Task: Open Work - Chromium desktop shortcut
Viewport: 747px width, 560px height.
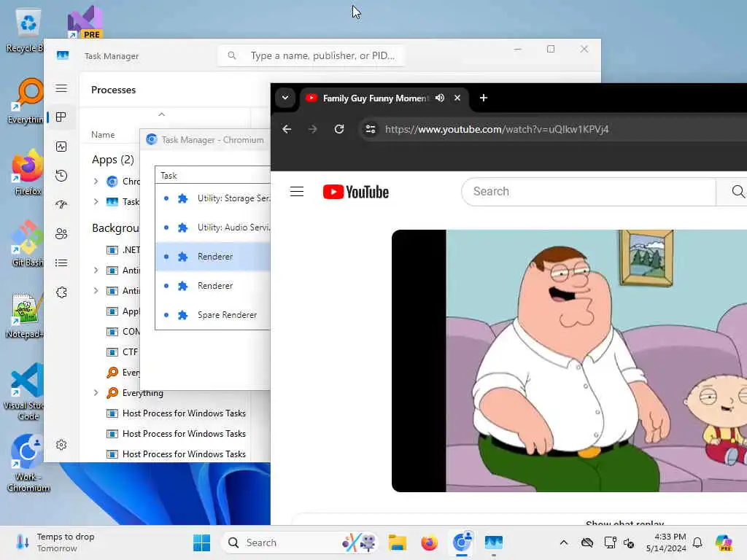Action: pos(28,464)
